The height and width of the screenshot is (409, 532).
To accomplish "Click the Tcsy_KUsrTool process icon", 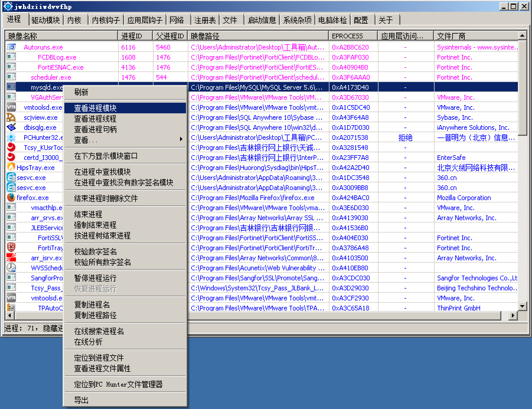I will [11, 147].
